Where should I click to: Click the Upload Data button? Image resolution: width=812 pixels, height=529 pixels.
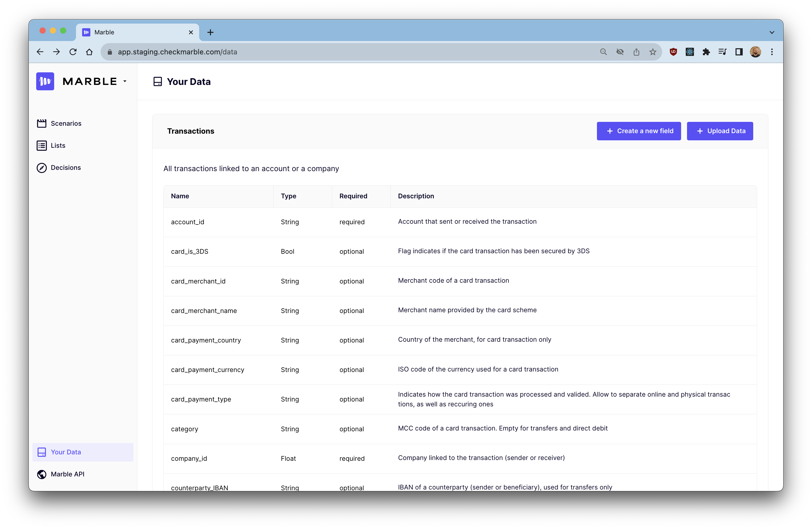click(720, 131)
